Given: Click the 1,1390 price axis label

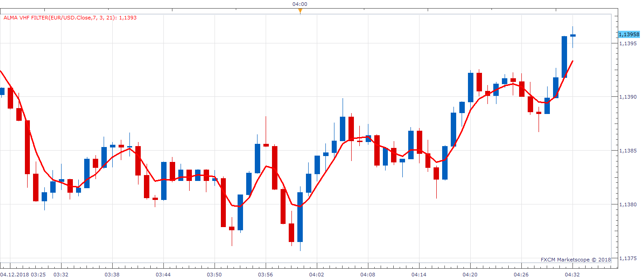Looking at the screenshot, I should (627, 97).
